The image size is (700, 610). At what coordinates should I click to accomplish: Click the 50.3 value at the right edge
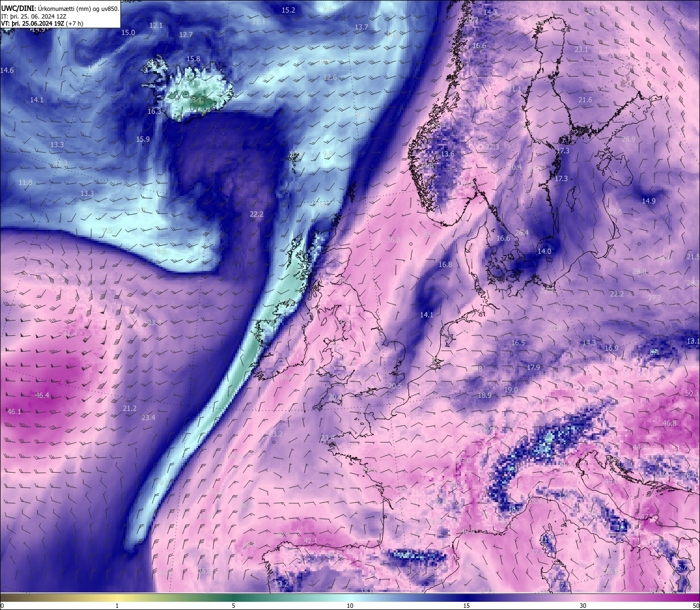pyautogui.click(x=692, y=393)
